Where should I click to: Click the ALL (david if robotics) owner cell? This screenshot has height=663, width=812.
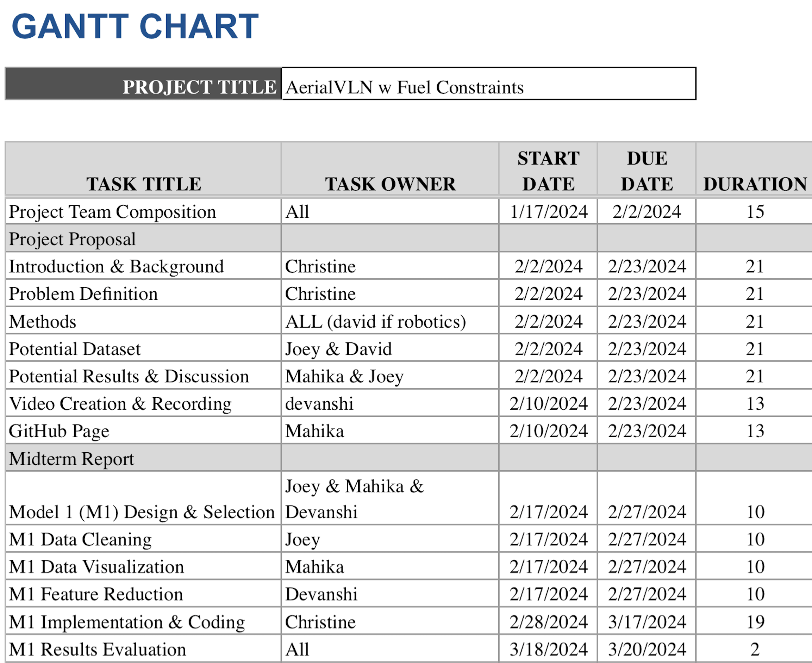pyautogui.click(x=390, y=321)
